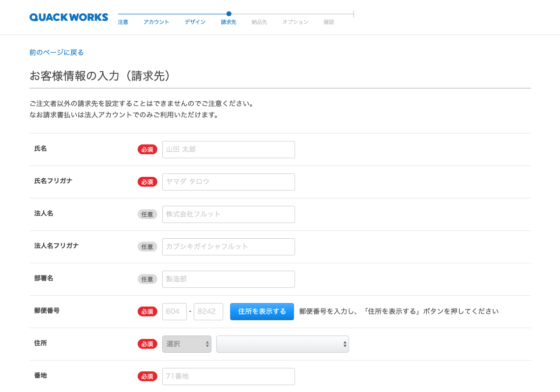Open the 選択 prefecture dropdown
560x392 pixels.
click(187, 344)
